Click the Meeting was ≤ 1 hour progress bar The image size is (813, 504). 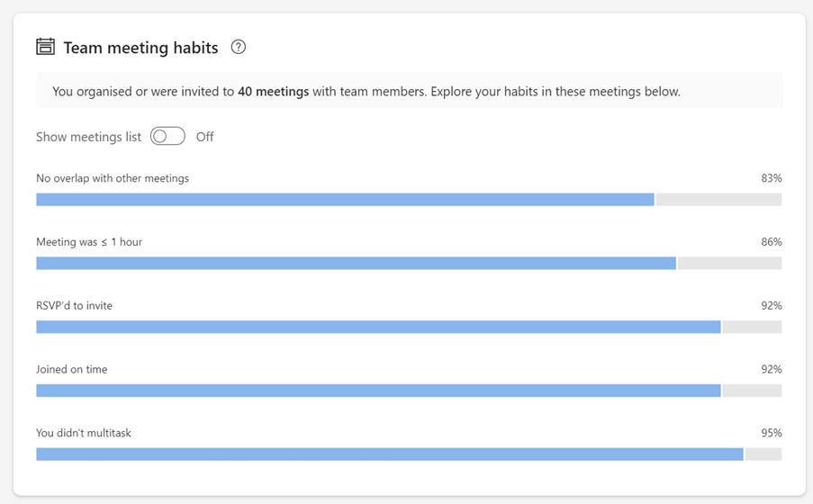[x=408, y=264]
